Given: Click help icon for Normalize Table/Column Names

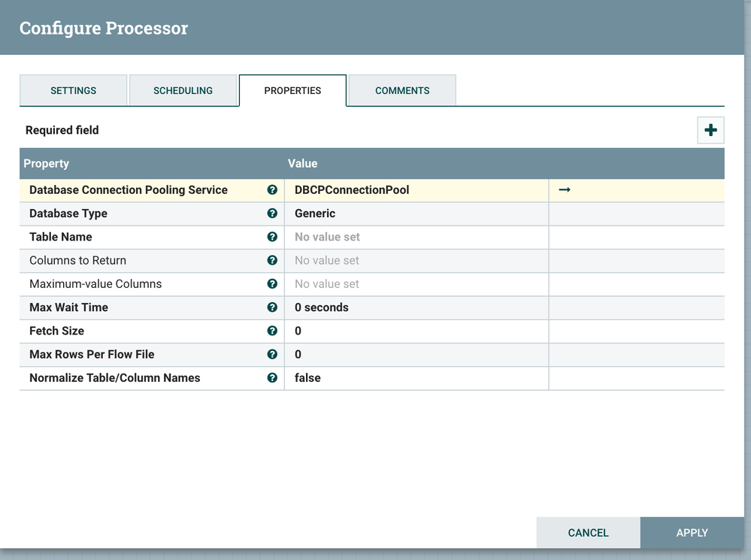Looking at the screenshot, I should 272,378.
